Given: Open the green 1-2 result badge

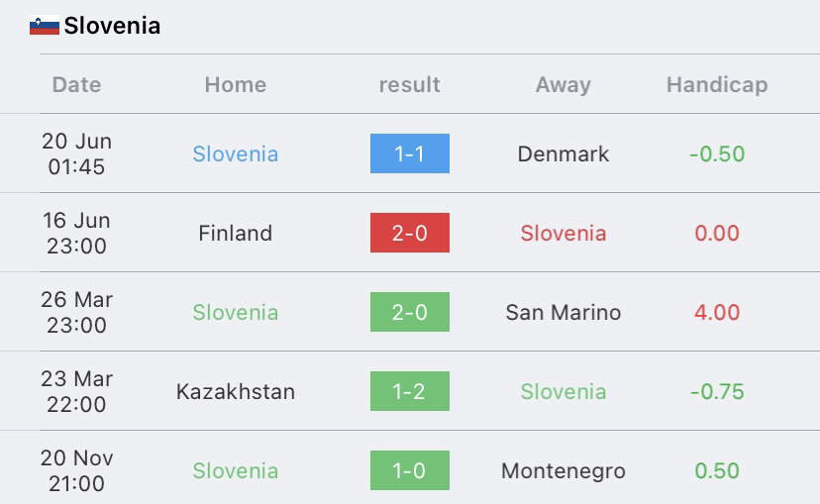Looking at the screenshot, I should pyautogui.click(x=409, y=391).
